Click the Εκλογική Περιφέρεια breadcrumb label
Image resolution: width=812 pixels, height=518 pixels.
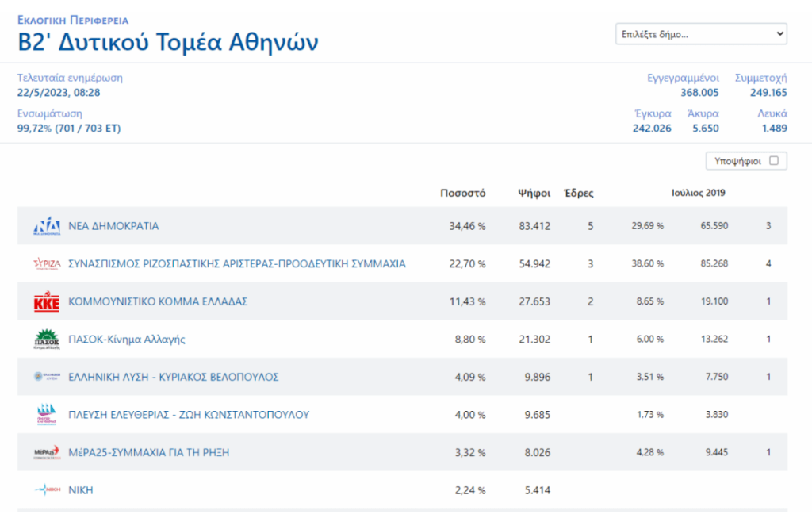(73, 20)
